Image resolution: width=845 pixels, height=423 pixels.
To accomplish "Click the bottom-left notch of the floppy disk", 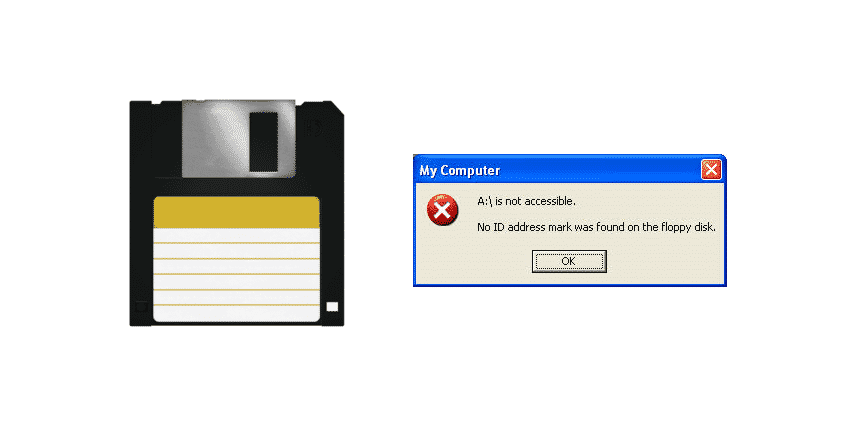I will pyautogui.click(x=141, y=307).
